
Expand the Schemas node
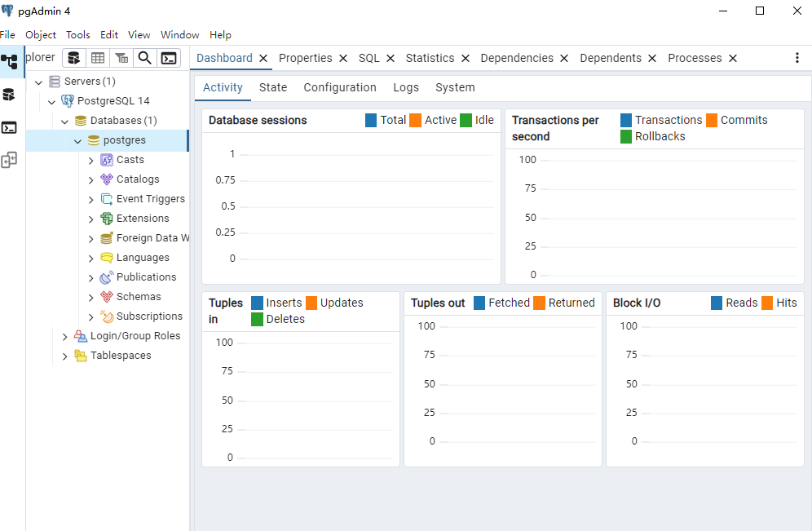coord(90,298)
